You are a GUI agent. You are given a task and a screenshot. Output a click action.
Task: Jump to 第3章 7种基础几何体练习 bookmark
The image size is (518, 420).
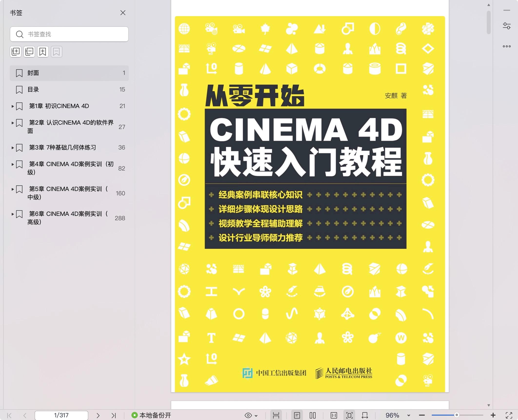pyautogui.click(x=63, y=148)
